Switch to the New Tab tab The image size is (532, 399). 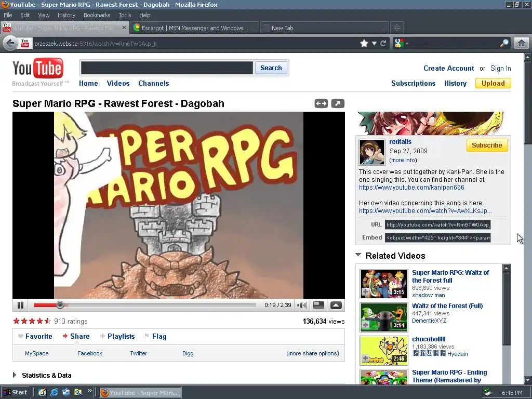coord(325,28)
